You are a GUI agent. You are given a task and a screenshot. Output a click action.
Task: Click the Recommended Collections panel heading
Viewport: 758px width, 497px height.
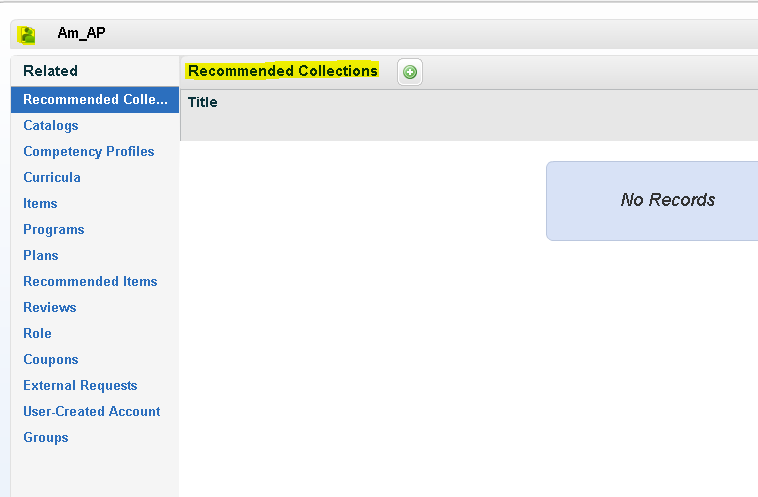point(283,71)
